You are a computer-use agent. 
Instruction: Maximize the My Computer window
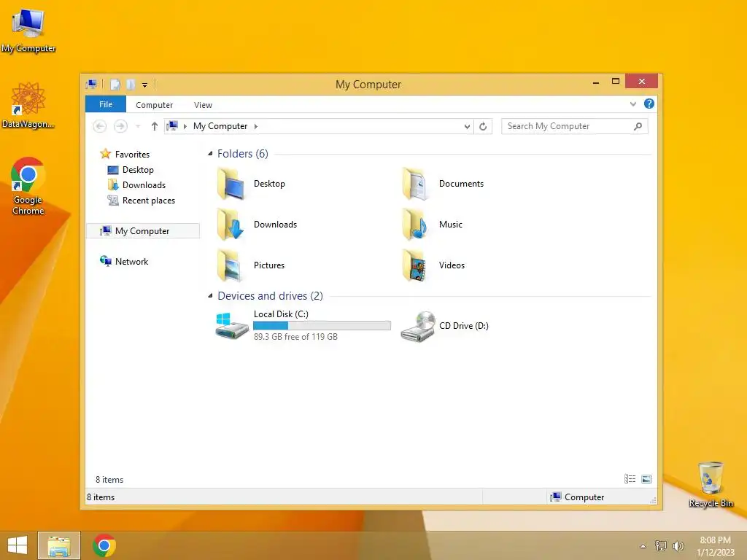coord(616,82)
